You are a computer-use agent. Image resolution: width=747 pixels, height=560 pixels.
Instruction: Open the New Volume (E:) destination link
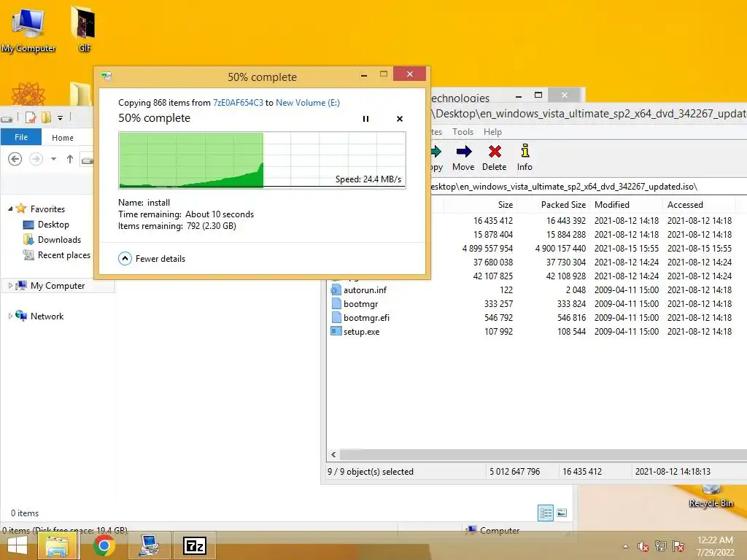308,102
